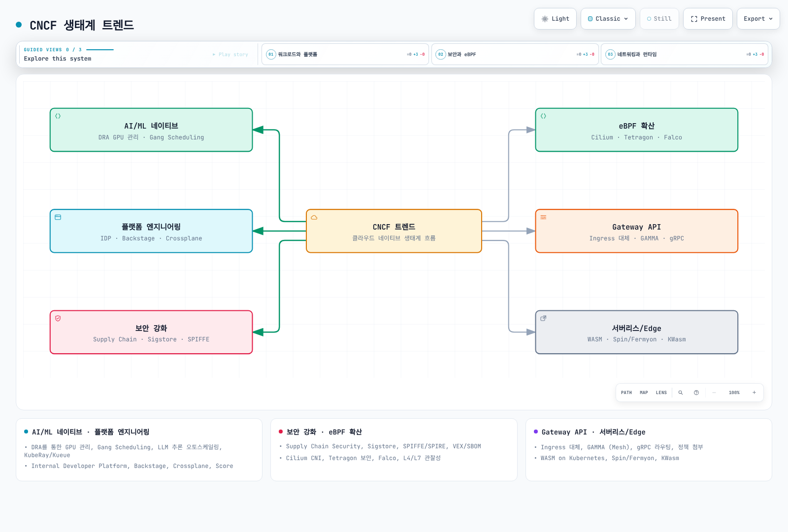
Task: Toggle the Light theme button
Action: pos(555,19)
